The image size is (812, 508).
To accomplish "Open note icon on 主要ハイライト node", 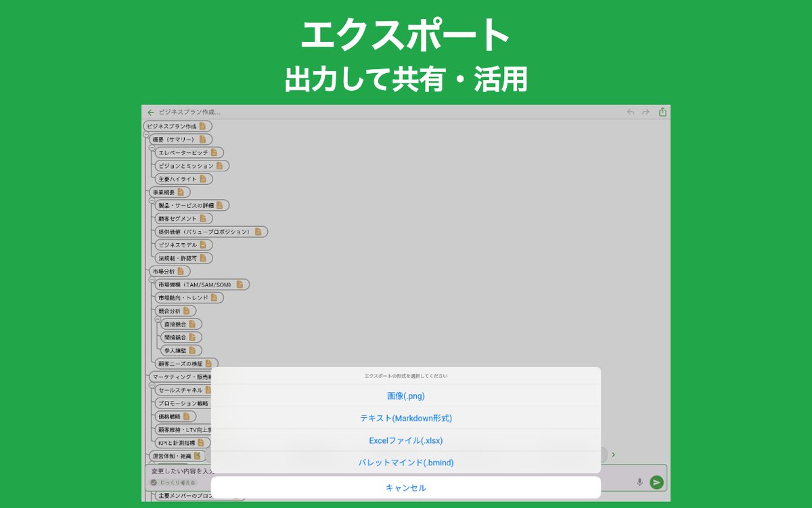I will (203, 179).
